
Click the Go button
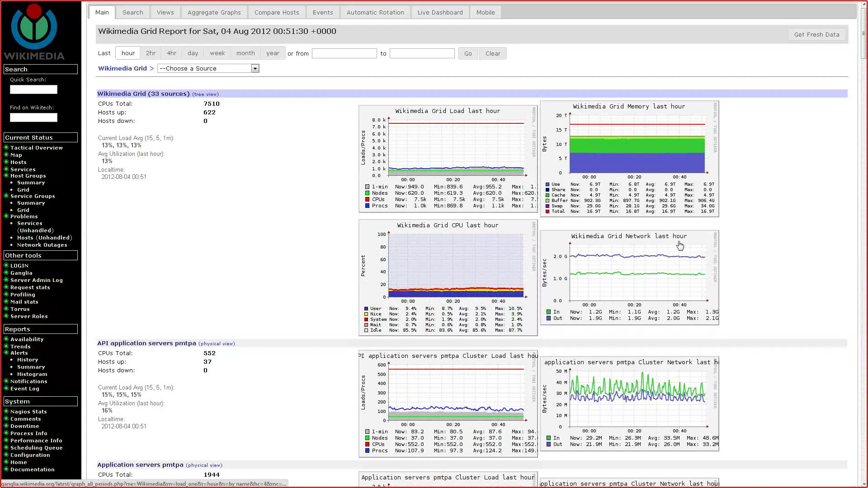tap(468, 53)
